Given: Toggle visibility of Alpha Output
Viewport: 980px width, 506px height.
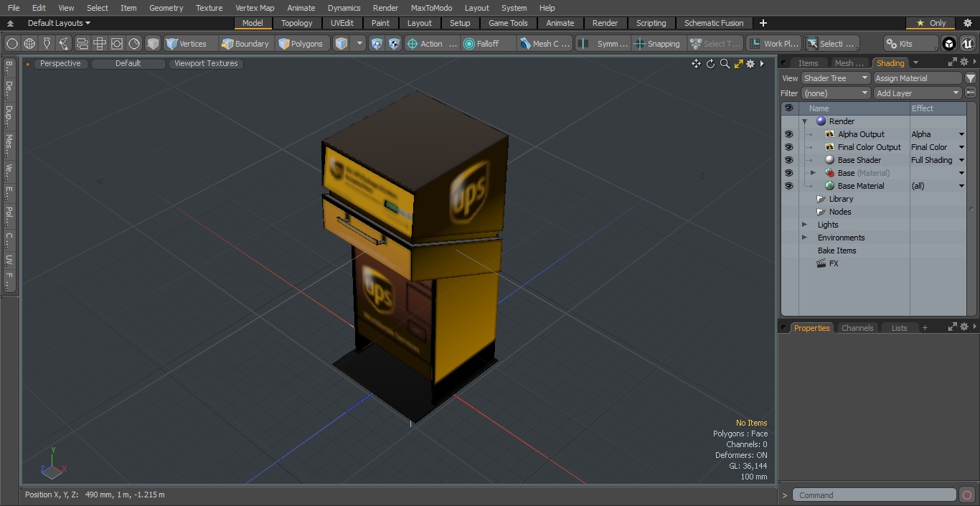Looking at the screenshot, I should pyautogui.click(x=789, y=134).
